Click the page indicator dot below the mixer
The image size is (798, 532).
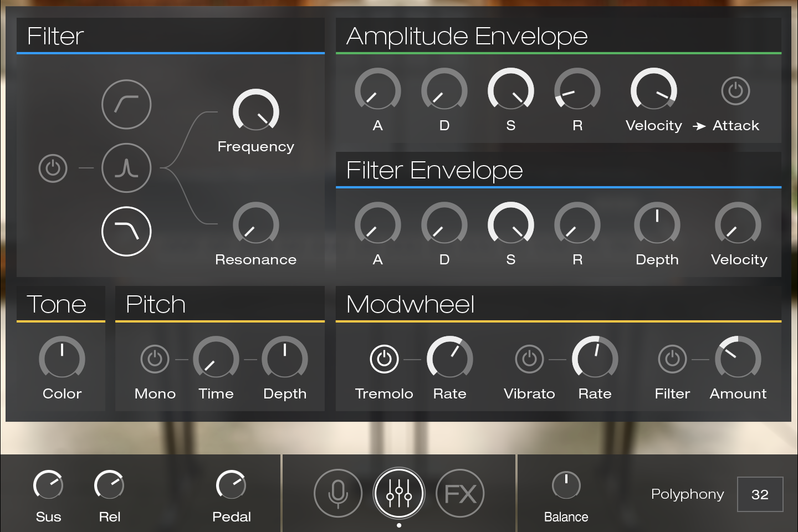pos(399,525)
